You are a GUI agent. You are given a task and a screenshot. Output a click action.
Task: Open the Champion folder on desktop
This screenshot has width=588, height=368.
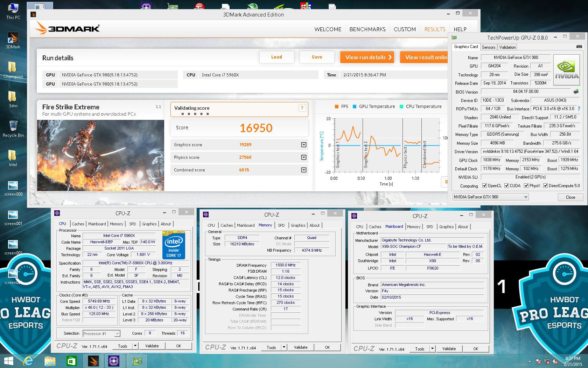[x=13, y=69]
